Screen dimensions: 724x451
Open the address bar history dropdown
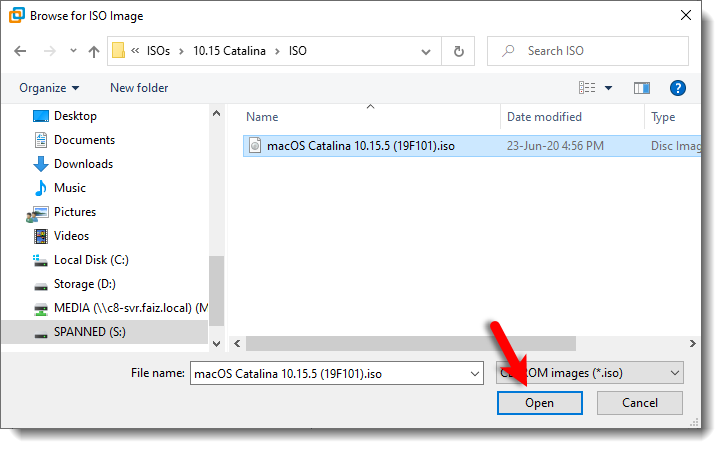[x=426, y=51]
